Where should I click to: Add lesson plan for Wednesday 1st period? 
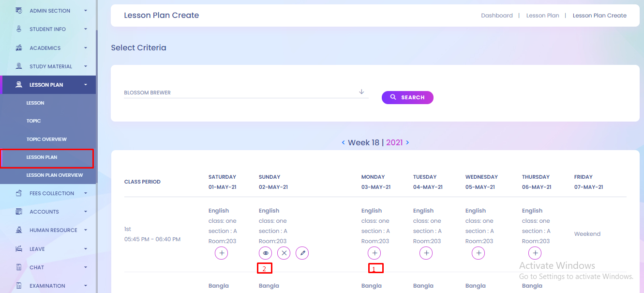pyautogui.click(x=478, y=253)
